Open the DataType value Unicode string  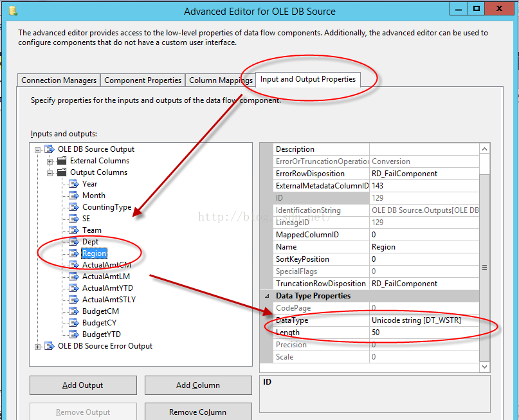tap(424, 320)
